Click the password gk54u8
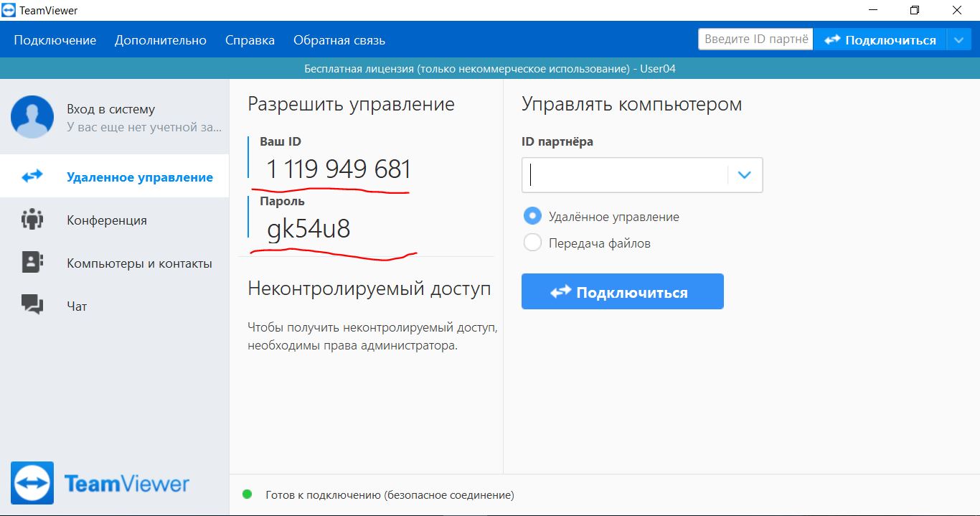Viewport: 980px width, 516px height. coord(308,229)
